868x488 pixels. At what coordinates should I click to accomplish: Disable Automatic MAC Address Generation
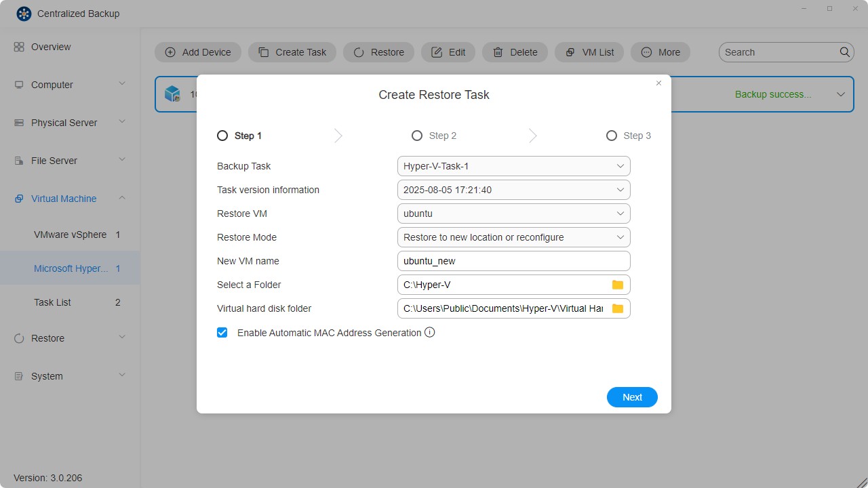coord(222,332)
